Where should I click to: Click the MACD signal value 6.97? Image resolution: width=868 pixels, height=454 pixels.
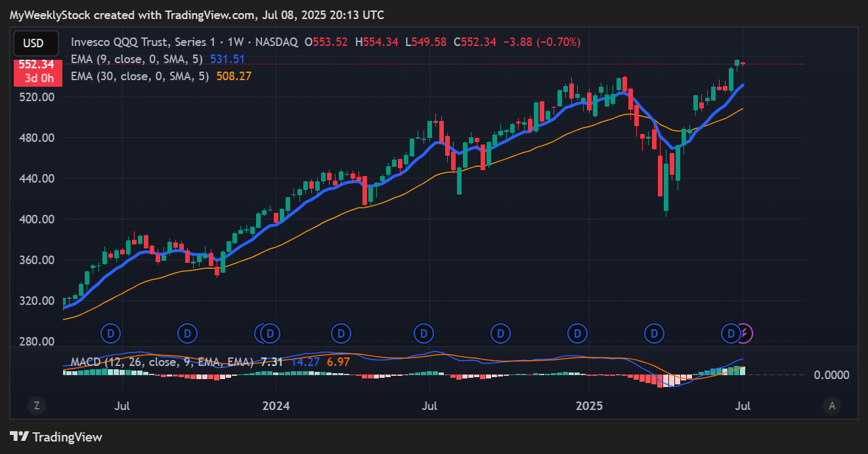pyautogui.click(x=338, y=362)
